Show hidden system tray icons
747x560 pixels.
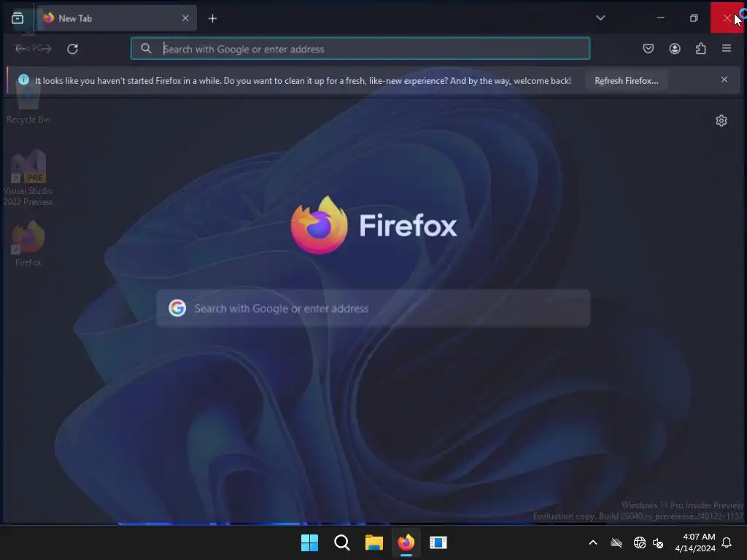pyautogui.click(x=592, y=542)
